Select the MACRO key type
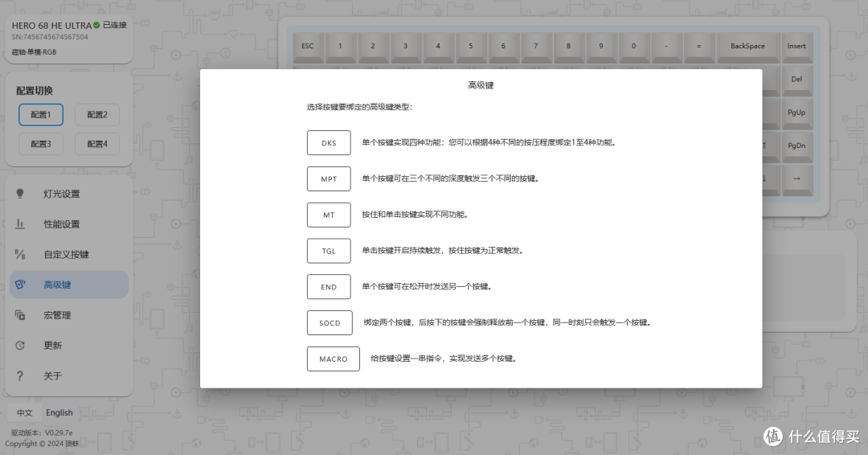868x455 pixels. tap(334, 359)
